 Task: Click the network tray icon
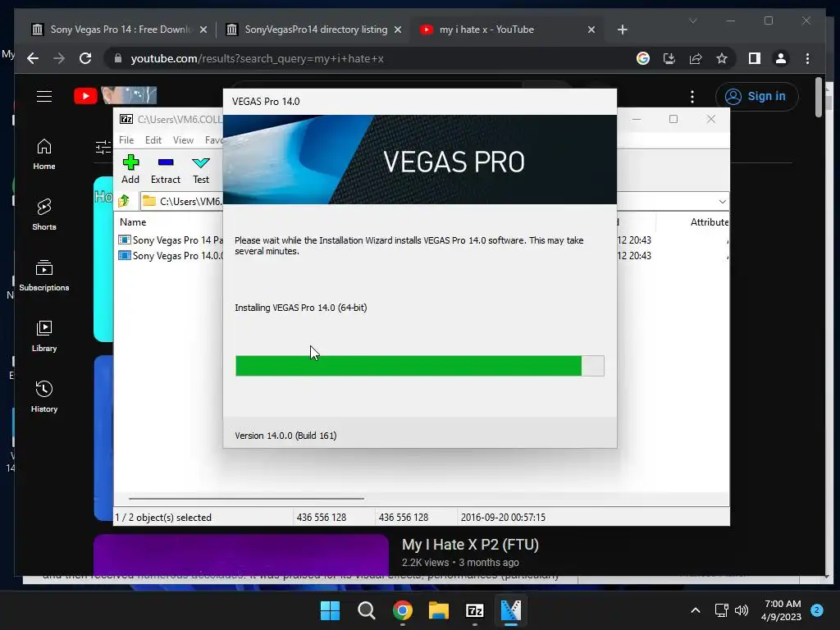[721, 610]
